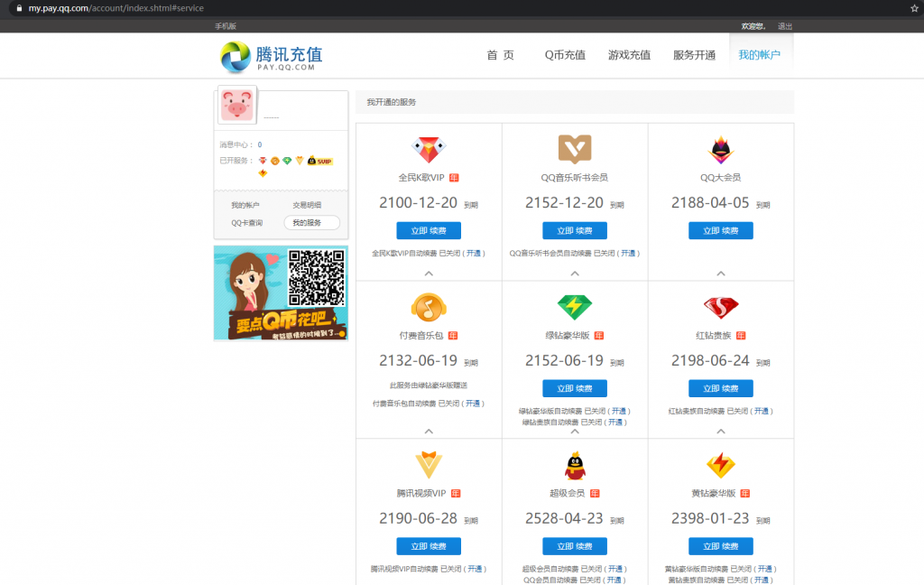Renew 全民K歌VIP with 立即续费

coord(429,230)
